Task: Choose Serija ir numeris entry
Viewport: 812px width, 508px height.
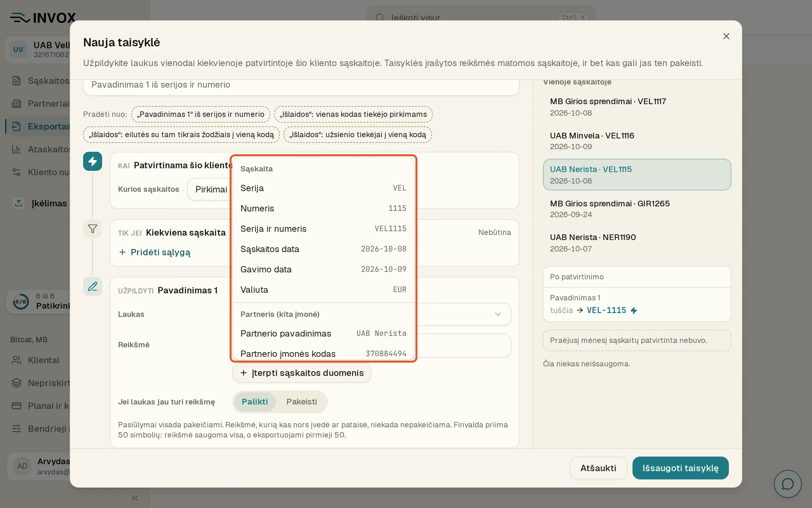Action: click(323, 229)
